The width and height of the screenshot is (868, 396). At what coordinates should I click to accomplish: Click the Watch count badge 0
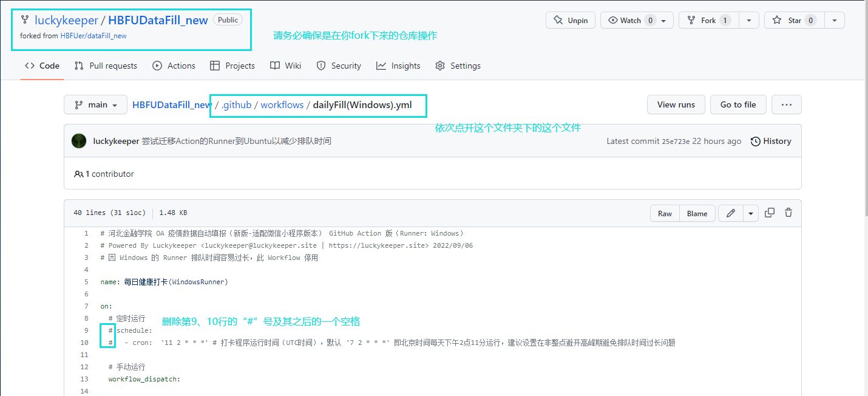point(650,20)
